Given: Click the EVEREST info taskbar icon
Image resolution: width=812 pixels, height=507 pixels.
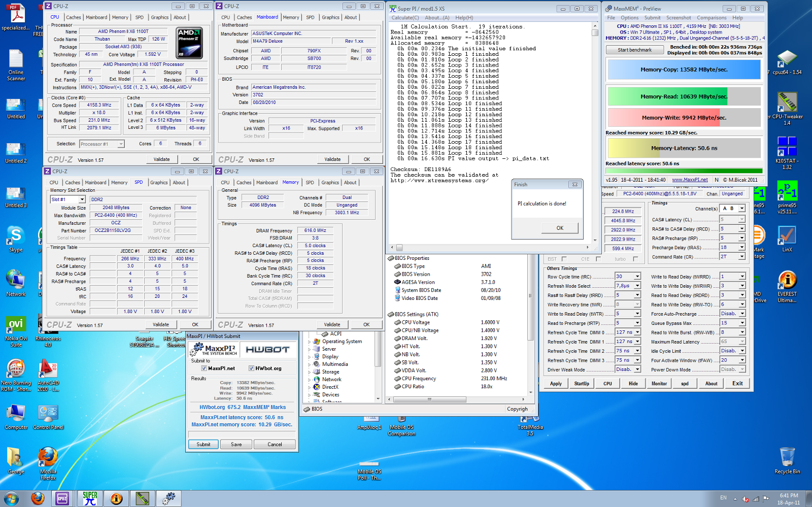Looking at the screenshot, I should [116, 498].
